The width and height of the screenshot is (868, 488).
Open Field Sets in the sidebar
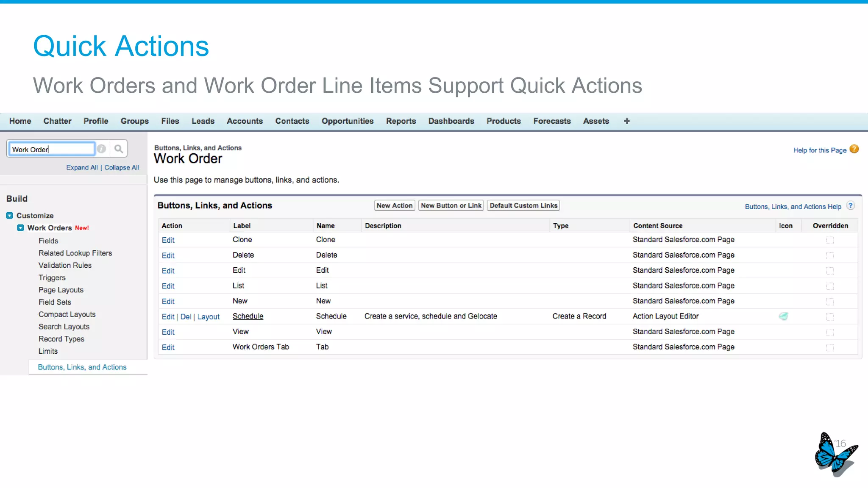(55, 302)
